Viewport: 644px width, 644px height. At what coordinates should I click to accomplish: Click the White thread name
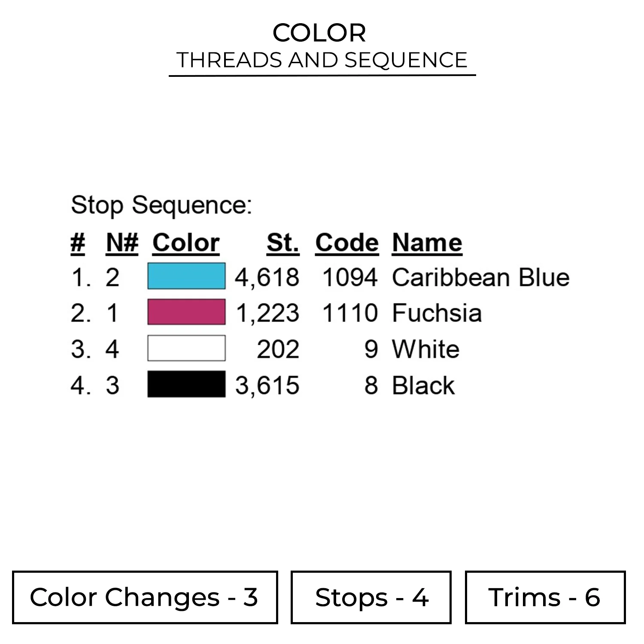(425, 349)
